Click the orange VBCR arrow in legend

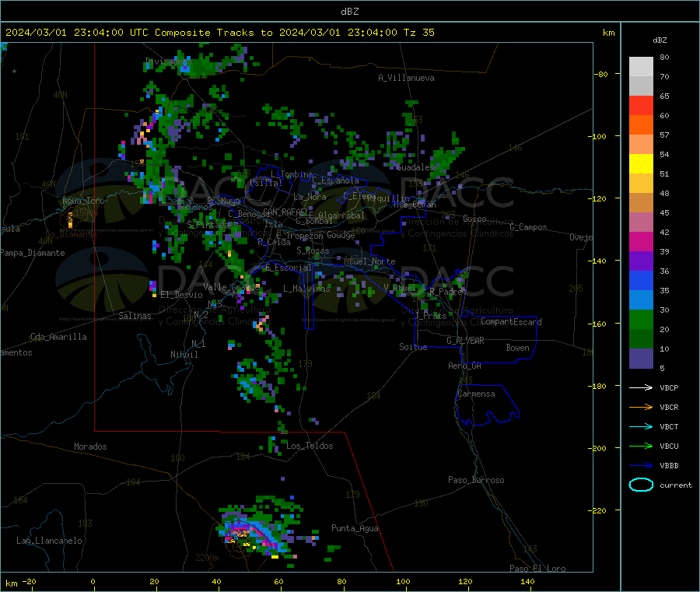pyautogui.click(x=641, y=407)
